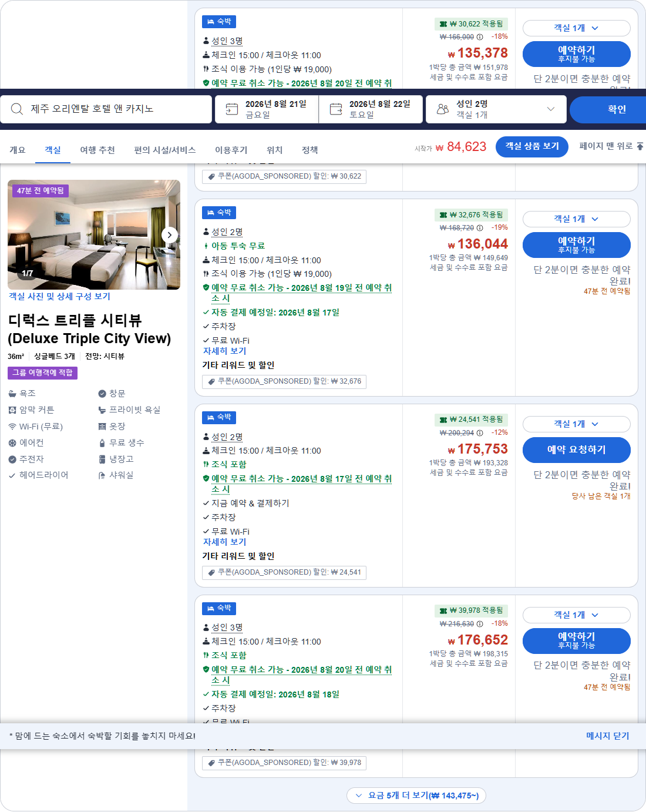646x812 pixels.
Task: Click the info icon beside ₩168,720
Action: (480, 228)
